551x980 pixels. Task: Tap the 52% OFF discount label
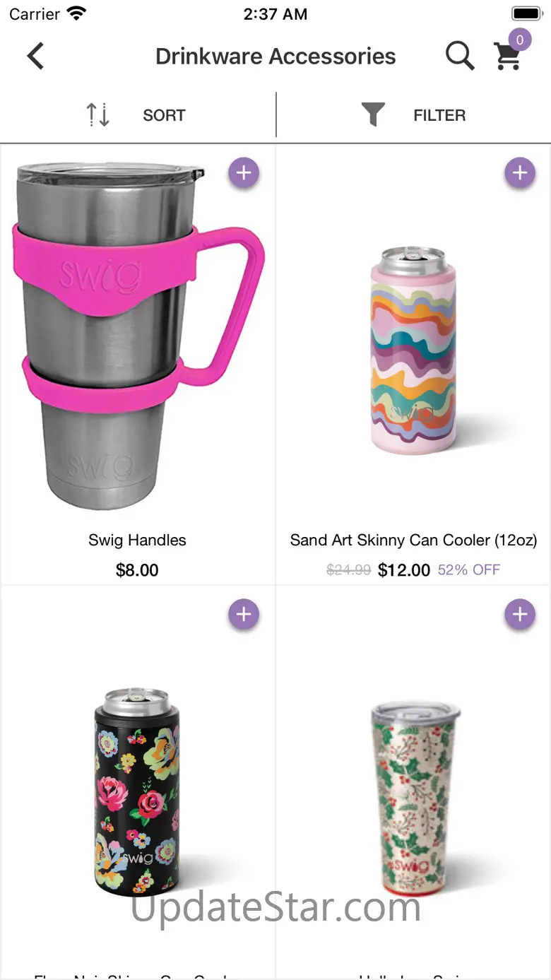469,570
